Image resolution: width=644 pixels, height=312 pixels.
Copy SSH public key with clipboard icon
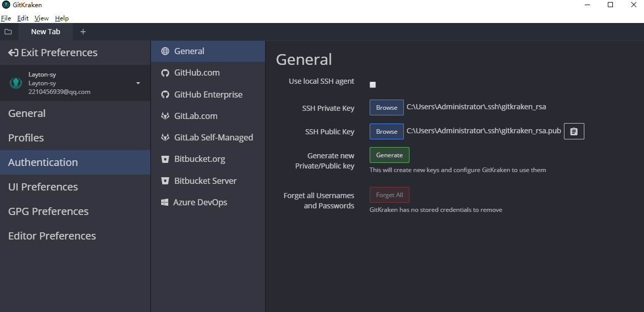[574, 131]
